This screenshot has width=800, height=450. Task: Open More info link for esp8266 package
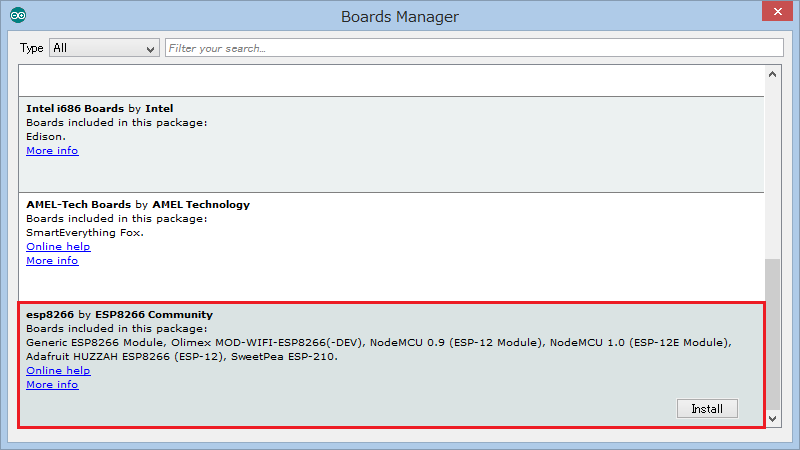point(52,384)
